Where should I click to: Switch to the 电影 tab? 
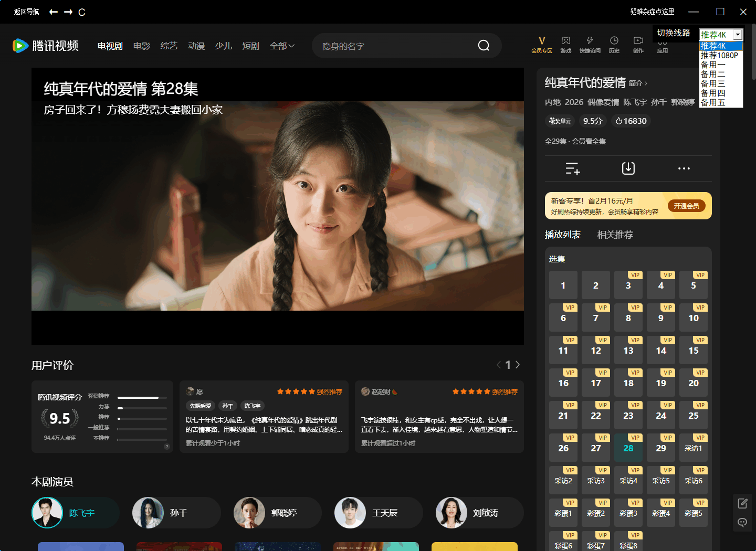point(141,46)
